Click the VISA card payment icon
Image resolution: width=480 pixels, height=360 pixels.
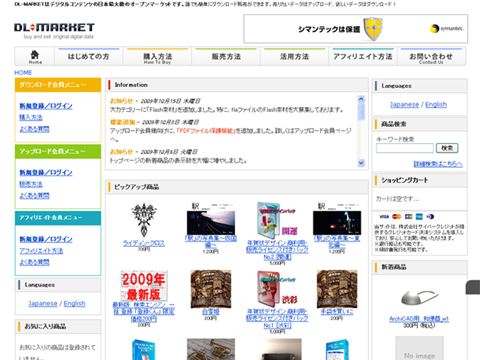point(384,217)
